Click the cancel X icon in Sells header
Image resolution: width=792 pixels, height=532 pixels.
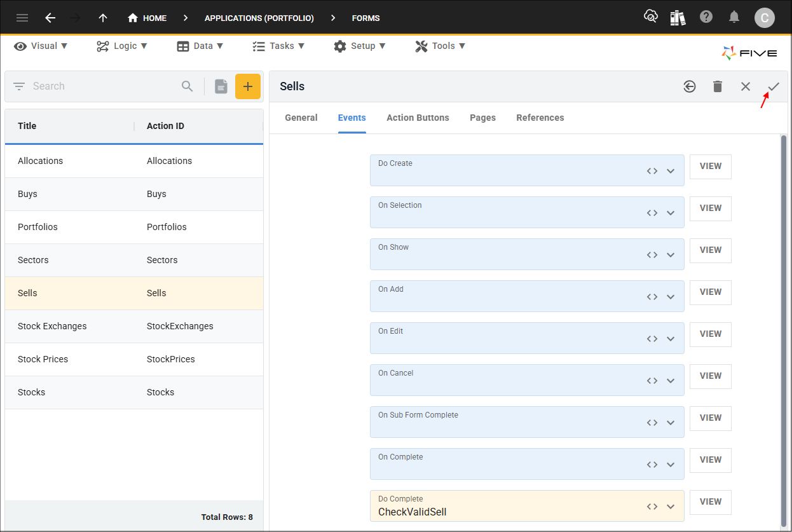click(746, 86)
